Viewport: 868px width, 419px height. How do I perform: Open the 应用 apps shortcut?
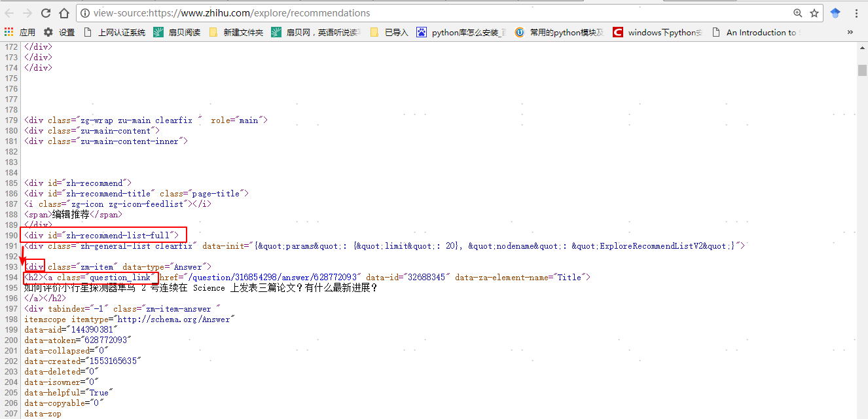click(x=20, y=32)
